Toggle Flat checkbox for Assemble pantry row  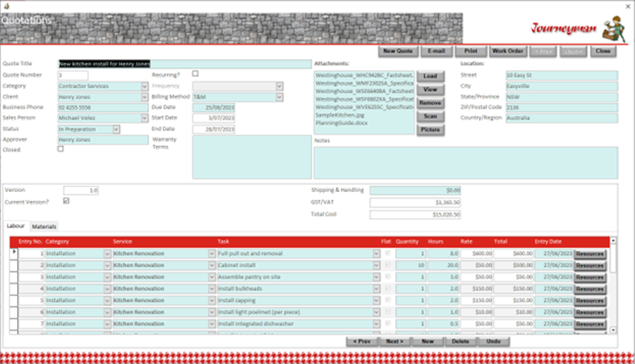coord(387,277)
